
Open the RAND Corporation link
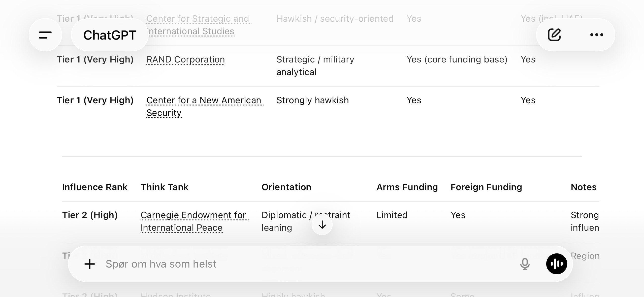coord(185,59)
